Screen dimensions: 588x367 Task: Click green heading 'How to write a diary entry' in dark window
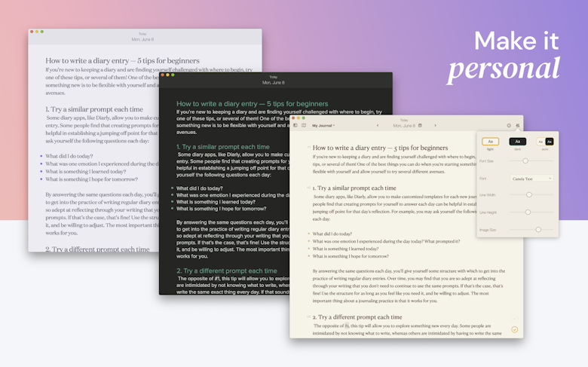pos(252,104)
